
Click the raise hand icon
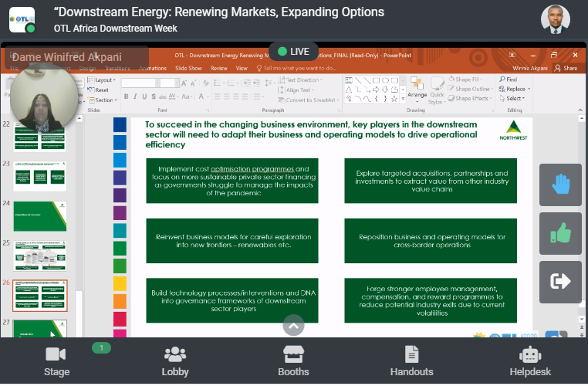click(560, 185)
